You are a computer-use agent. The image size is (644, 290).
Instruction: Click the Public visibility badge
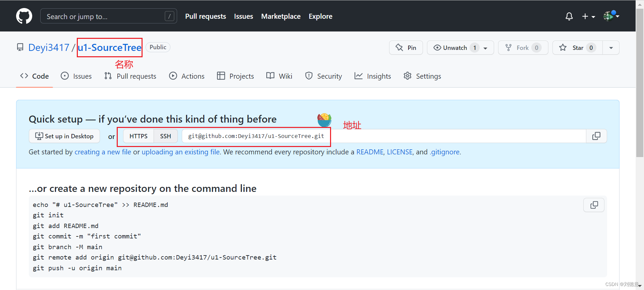(158, 47)
